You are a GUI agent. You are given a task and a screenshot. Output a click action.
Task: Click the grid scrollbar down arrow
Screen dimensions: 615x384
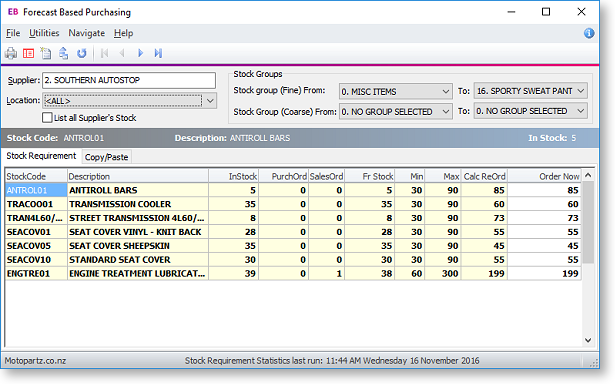coord(588,340)
